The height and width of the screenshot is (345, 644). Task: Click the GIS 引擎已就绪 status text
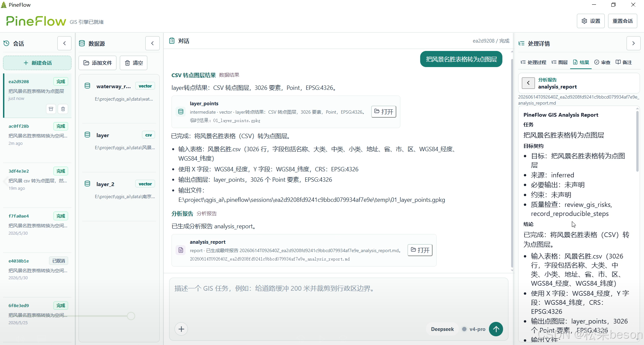(87, 22)
